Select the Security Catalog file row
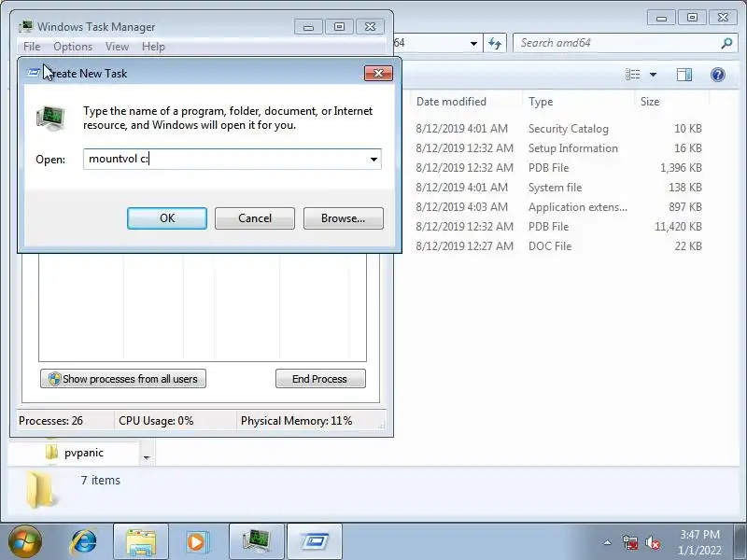747x560 pixels. pyautogui.click(x=558, y=129)
